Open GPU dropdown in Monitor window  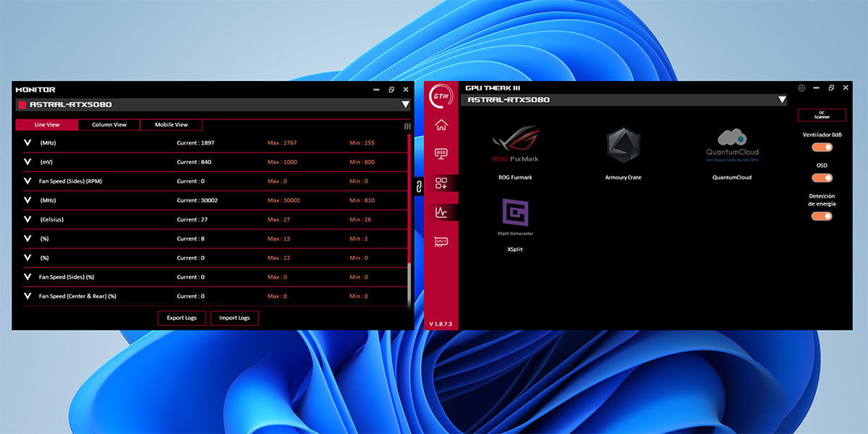(405, 105)
